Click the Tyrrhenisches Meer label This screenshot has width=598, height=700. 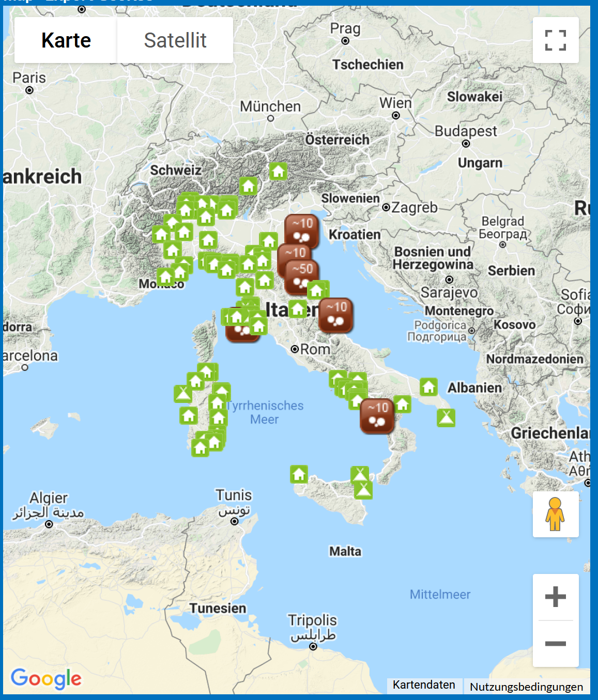265,412
